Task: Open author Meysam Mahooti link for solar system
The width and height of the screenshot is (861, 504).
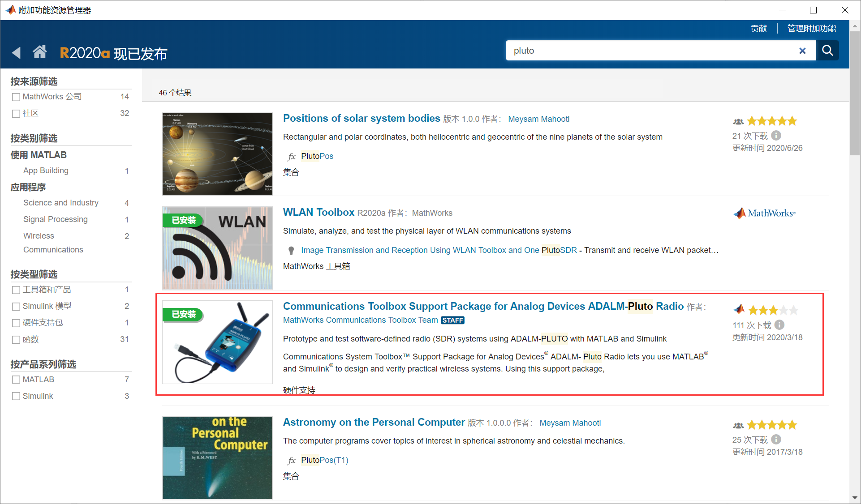Action: coord(538,119)
